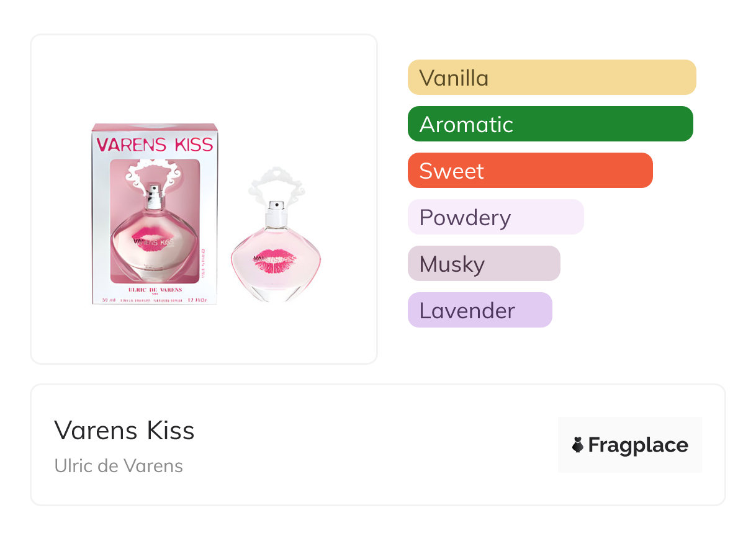The width and height of the screenshot is (756, 536).
Task: Open the Ulric de Varens brand link
Action: [119, 466]
